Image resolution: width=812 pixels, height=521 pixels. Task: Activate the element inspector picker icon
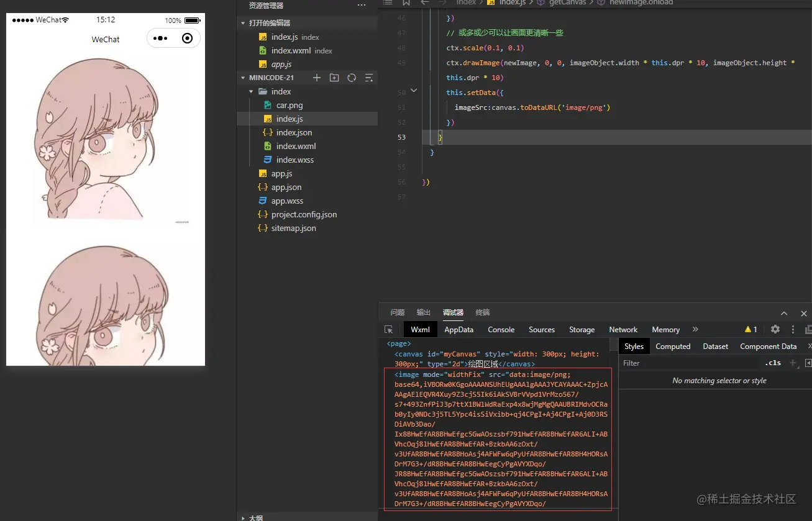(x=389, y=330)
